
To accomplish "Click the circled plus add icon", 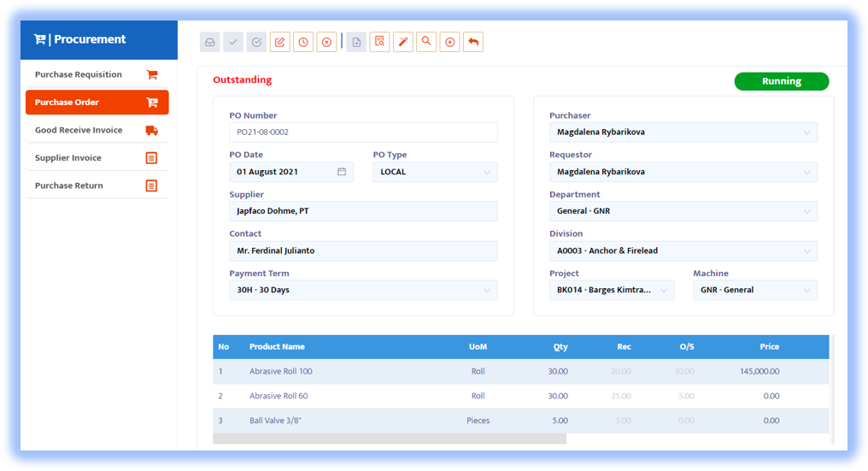I will tap(450, 42).
